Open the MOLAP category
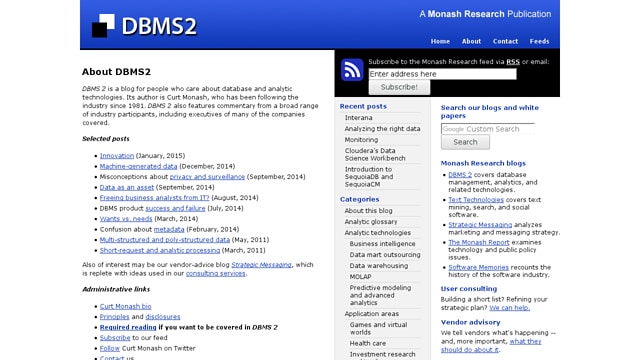The height and width of the screenshot is (360, 640). (360, 277)
